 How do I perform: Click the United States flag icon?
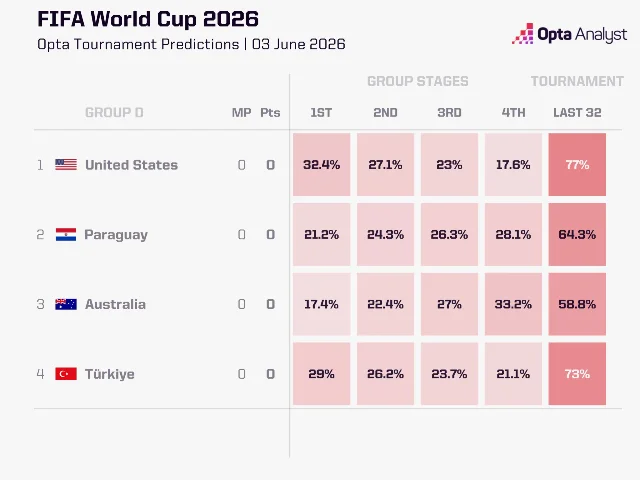point(66,164)
